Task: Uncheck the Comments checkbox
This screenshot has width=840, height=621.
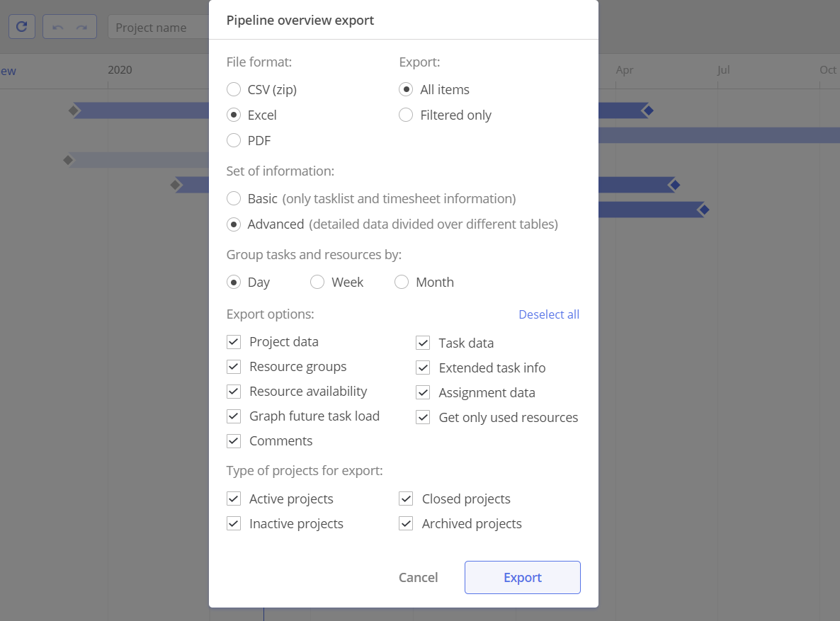Action: [x=234, y=441]
